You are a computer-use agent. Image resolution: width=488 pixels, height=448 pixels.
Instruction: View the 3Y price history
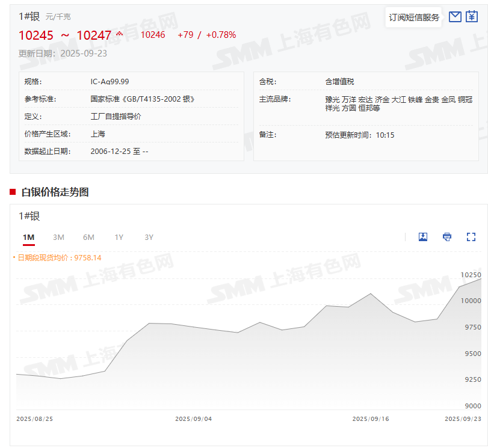coord(149,238)
